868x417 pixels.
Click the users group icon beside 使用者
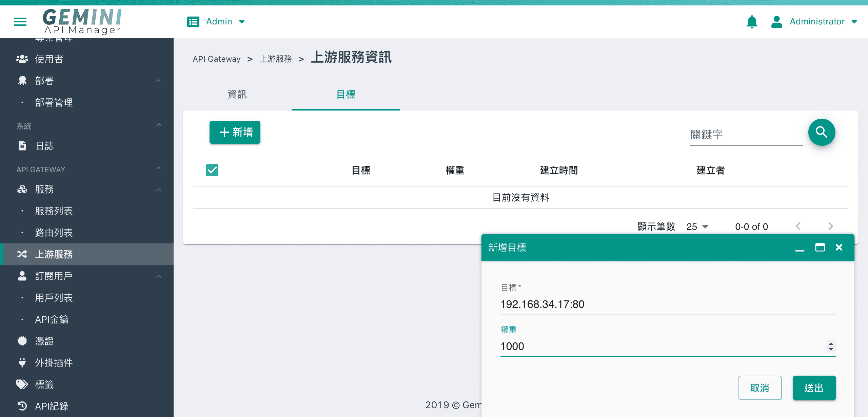click(22, 59)
